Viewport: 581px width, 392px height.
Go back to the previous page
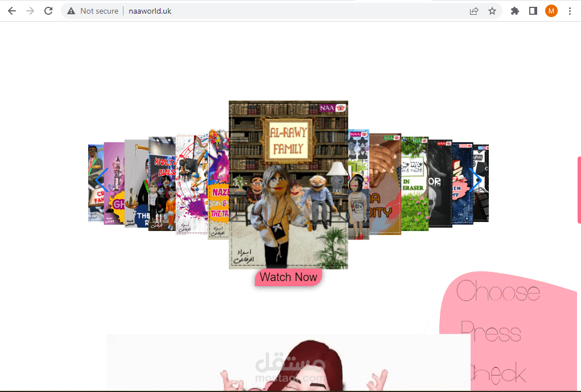12,11
